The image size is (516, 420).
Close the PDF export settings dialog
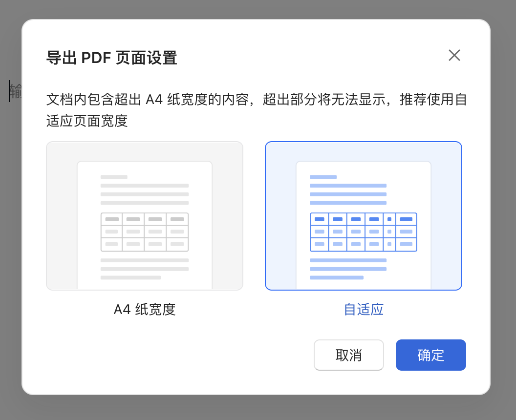[454, 55]
